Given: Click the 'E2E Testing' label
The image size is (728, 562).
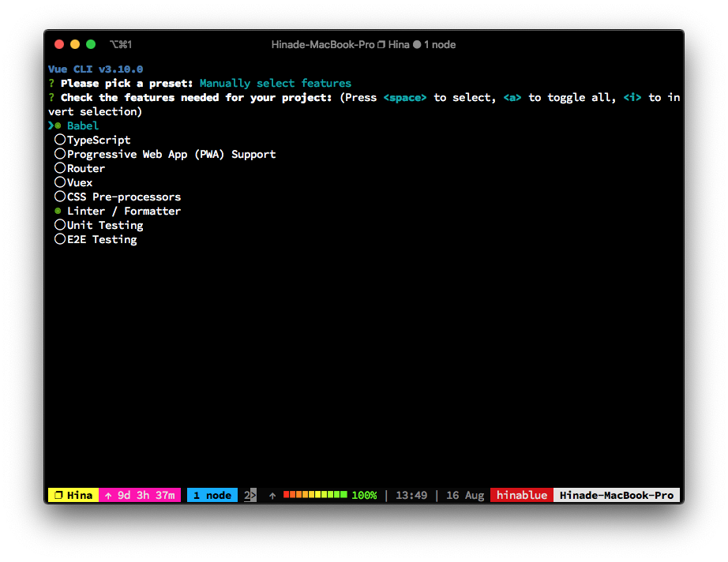Looking at the screenshot, I should 102,240.
